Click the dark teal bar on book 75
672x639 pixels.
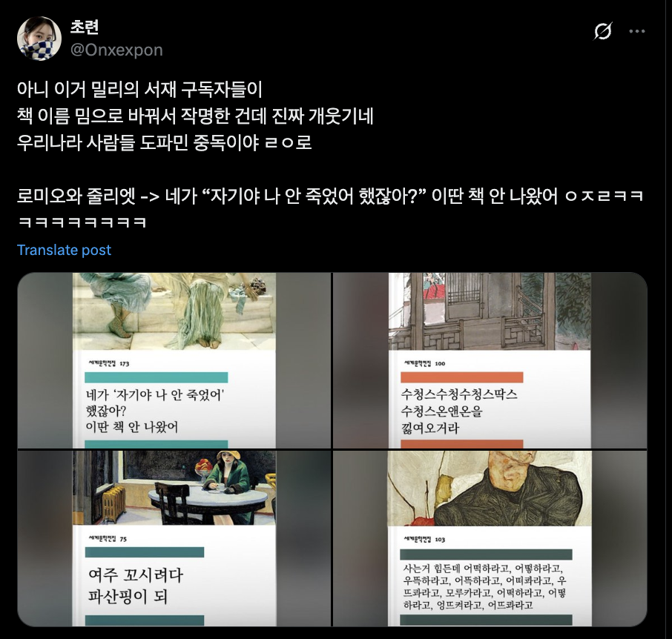[145, 552]
